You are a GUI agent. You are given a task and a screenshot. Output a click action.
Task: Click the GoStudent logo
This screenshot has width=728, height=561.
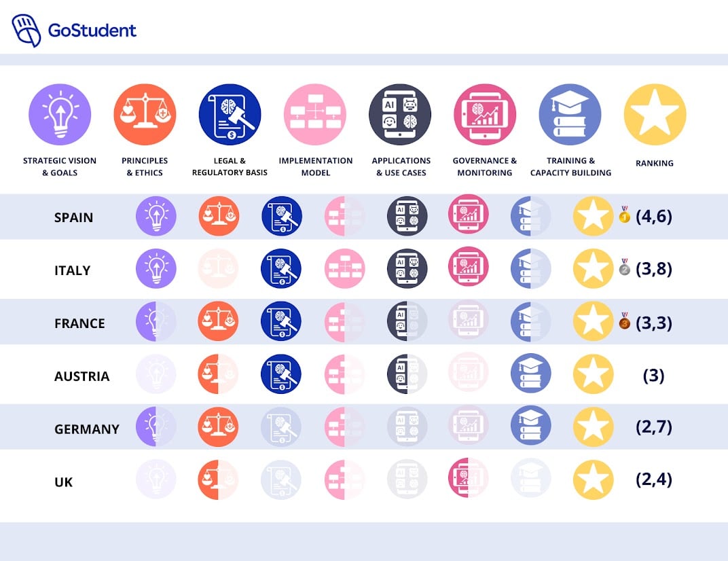pos(74,30)
